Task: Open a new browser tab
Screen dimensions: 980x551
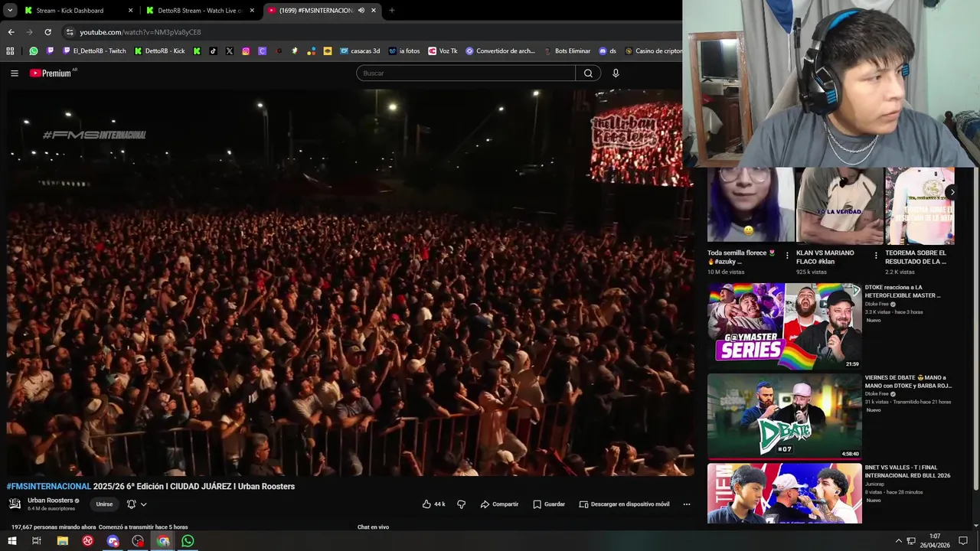Action: [392, 11]
